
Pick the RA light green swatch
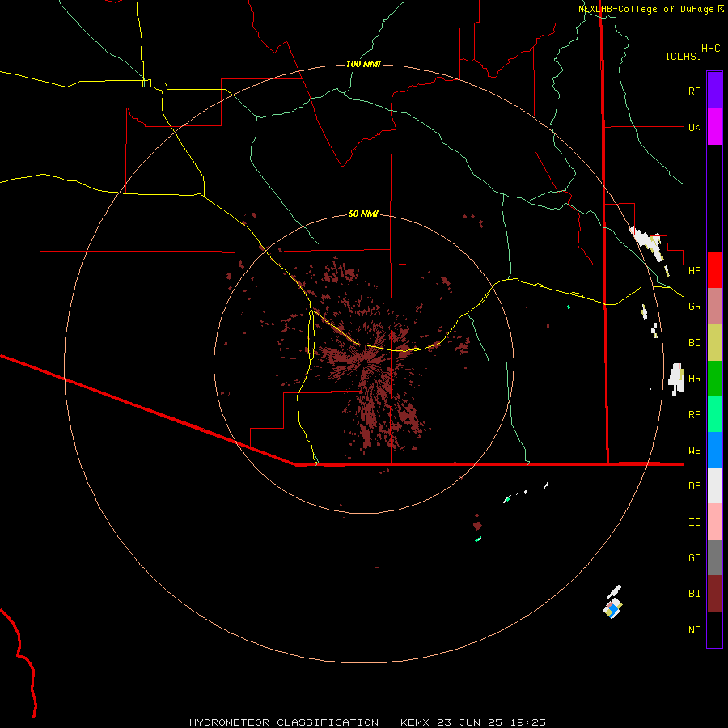(x=714, y=414)
